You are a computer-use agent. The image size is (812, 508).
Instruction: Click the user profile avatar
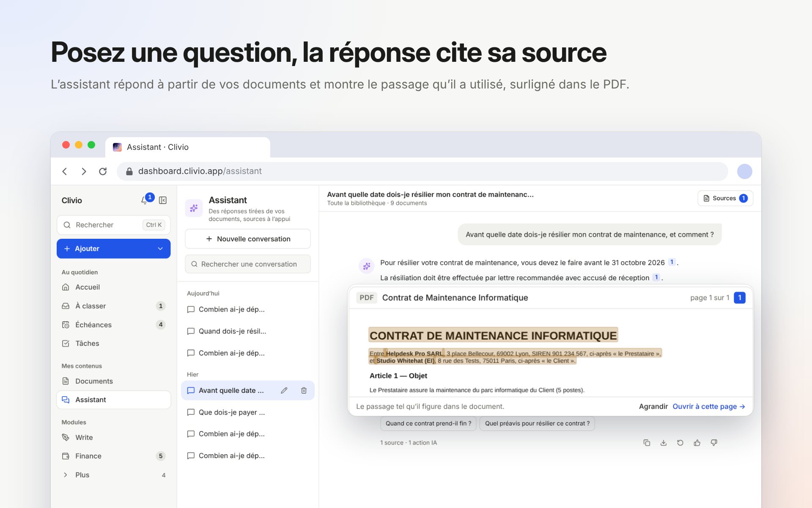point(744,171)
